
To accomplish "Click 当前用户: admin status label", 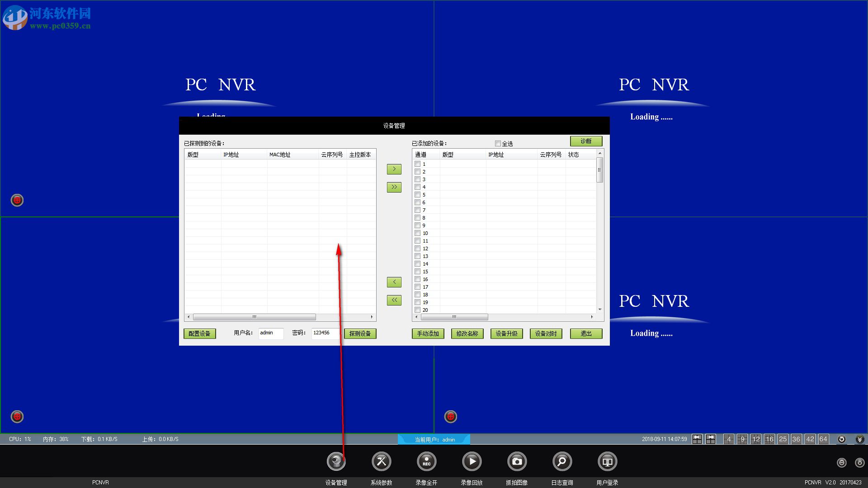I will pyautogui.click(x=434, y=440).
